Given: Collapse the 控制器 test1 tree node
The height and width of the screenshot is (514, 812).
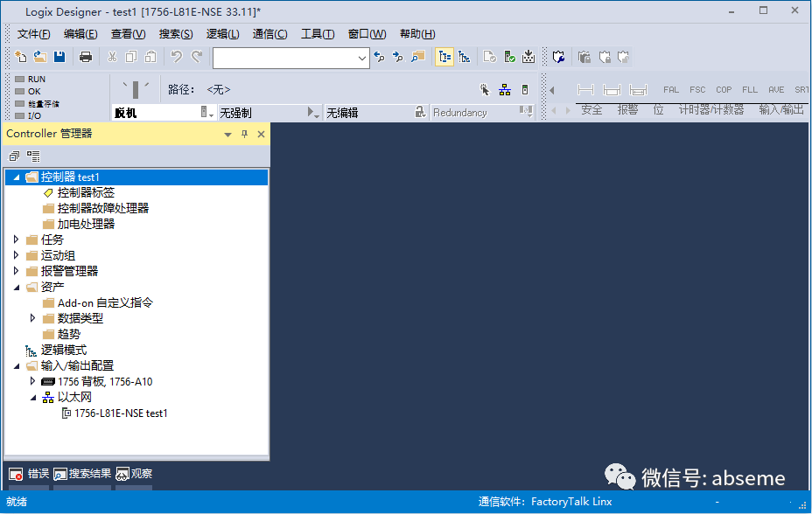Looking at the screenshot, I should [17, 177].
